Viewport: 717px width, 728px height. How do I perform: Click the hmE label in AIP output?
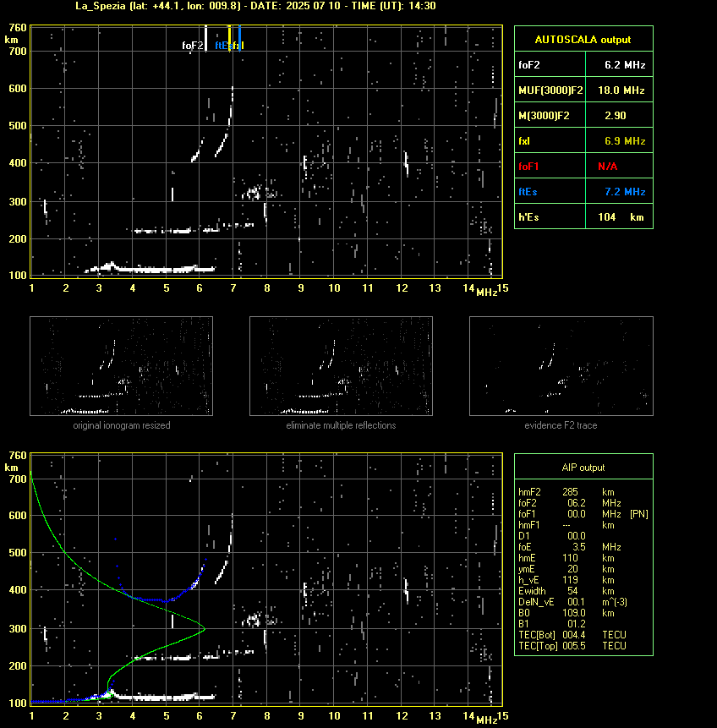click(527, 559)
